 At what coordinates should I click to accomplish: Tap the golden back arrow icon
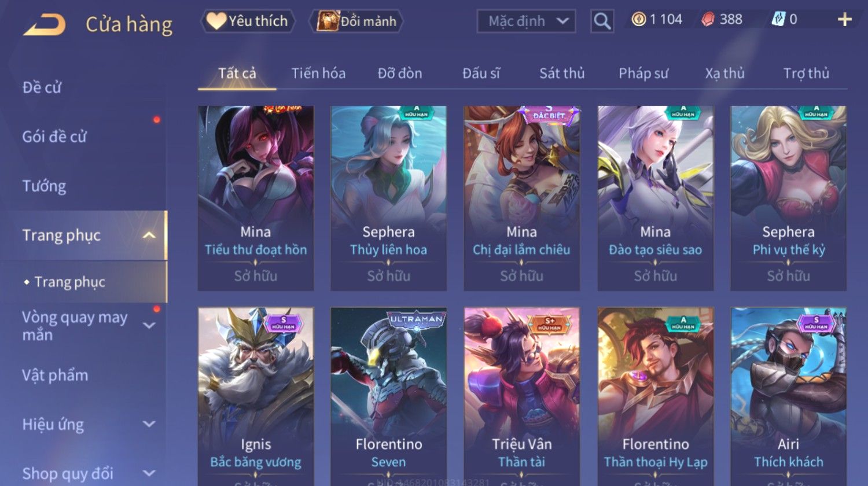[x=44, y=25]
